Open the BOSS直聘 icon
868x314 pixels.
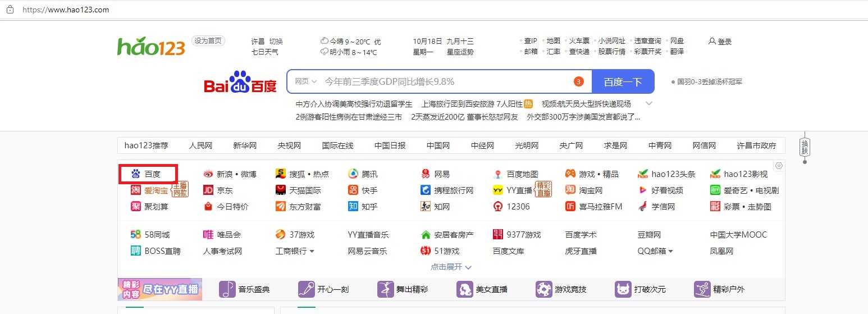(135, 251)
